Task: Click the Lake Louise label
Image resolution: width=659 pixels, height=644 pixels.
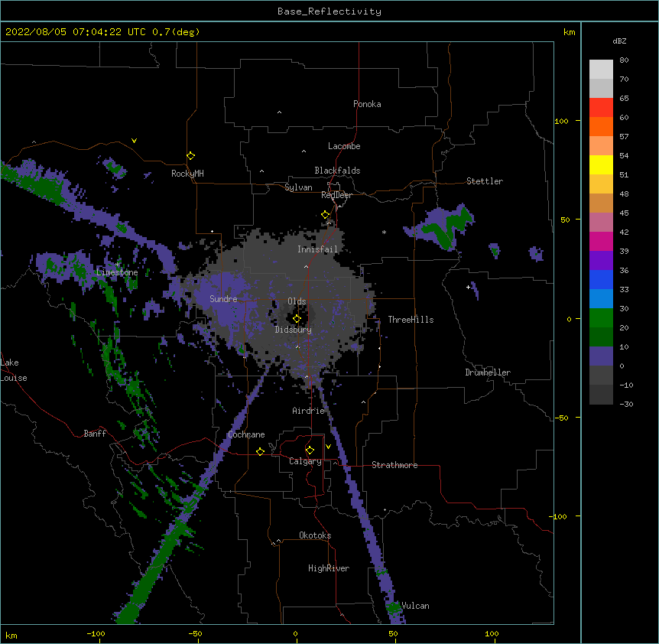Action: [x=14, y=370]
